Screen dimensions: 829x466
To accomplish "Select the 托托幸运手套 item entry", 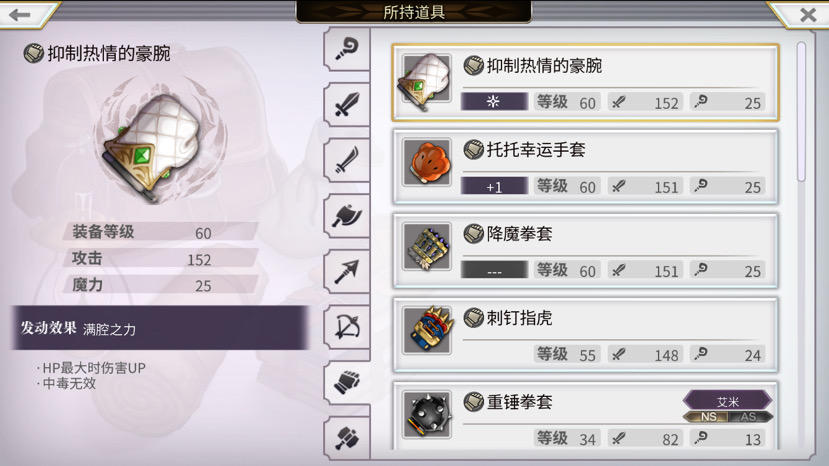I will [x=585, y=167].
